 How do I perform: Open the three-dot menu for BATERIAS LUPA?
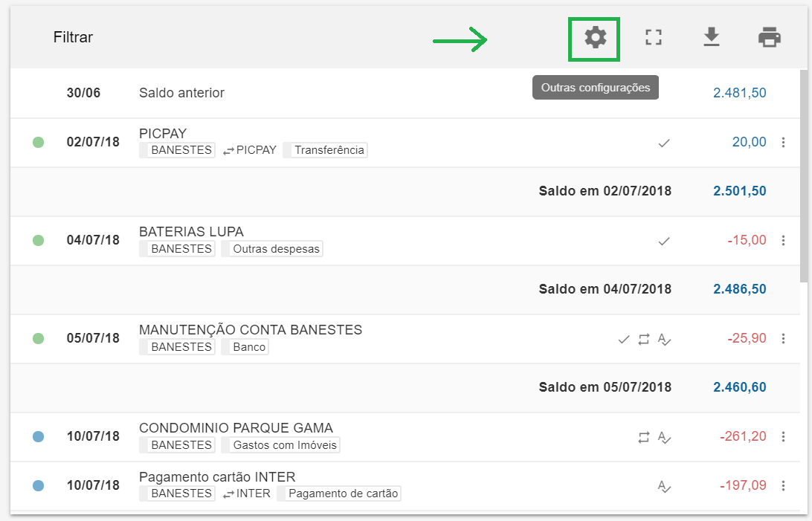(x=783, y=241)
